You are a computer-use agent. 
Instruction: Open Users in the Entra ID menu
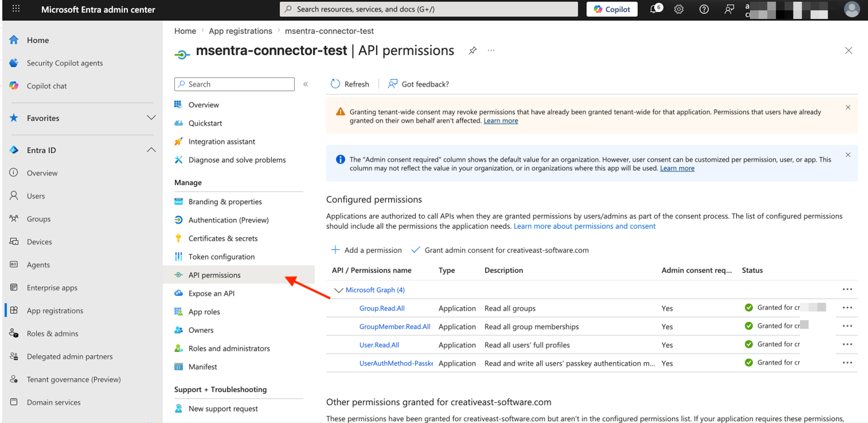tap(36, 196)
